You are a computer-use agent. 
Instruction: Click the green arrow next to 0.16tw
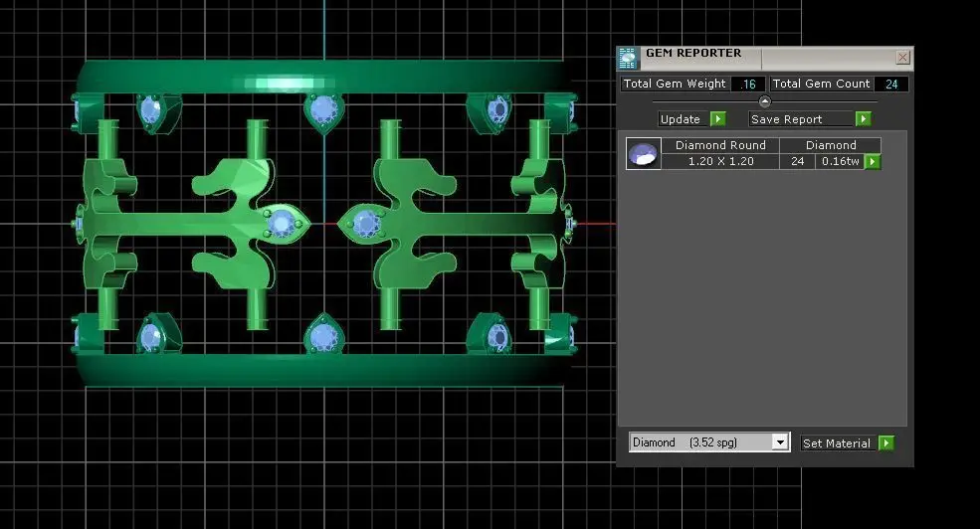click(873, 162)
